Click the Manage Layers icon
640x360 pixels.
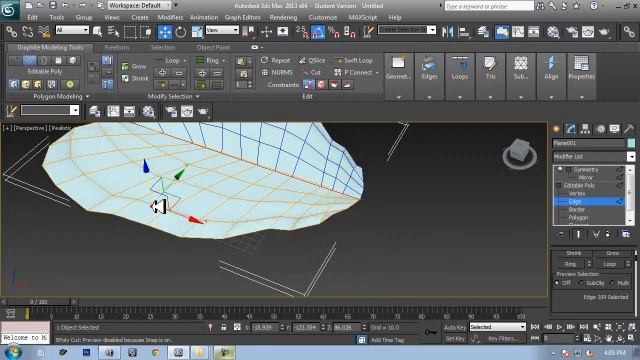483,31
